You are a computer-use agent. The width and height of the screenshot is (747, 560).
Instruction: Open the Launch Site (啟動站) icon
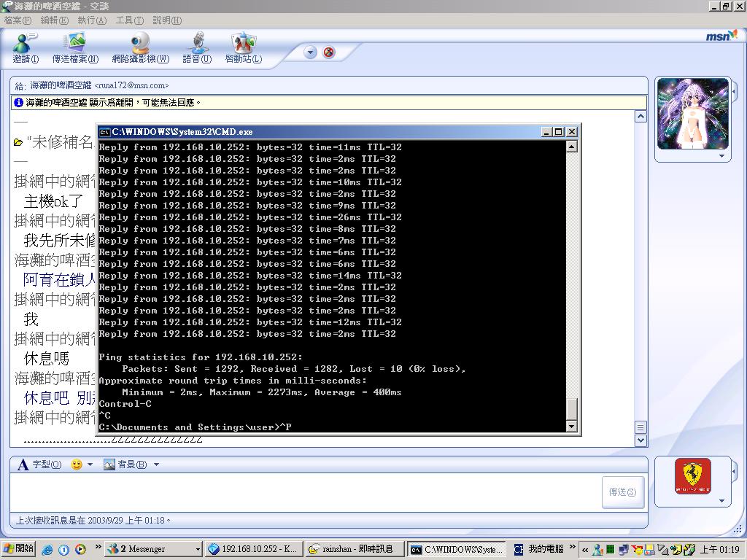point(243,48)
